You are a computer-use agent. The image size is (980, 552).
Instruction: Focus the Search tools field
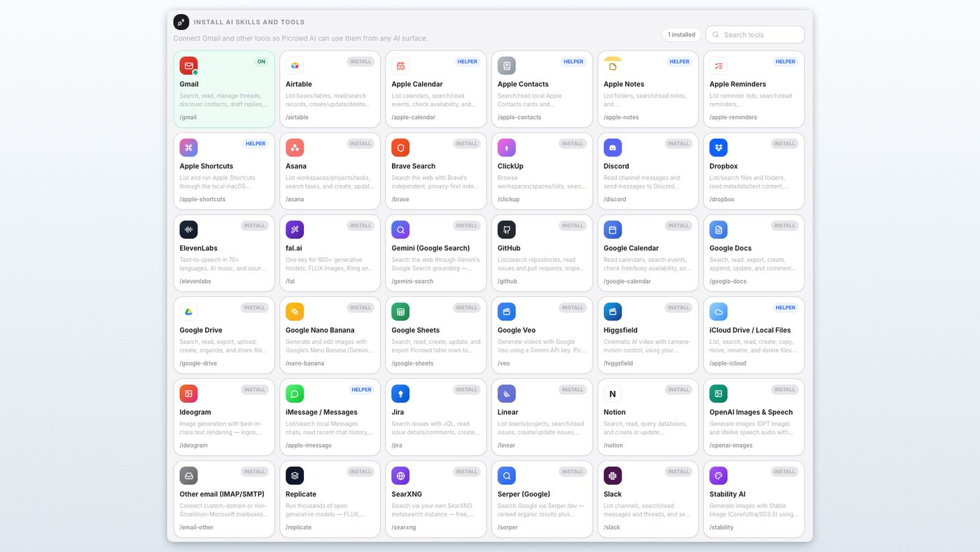point(755,34)
